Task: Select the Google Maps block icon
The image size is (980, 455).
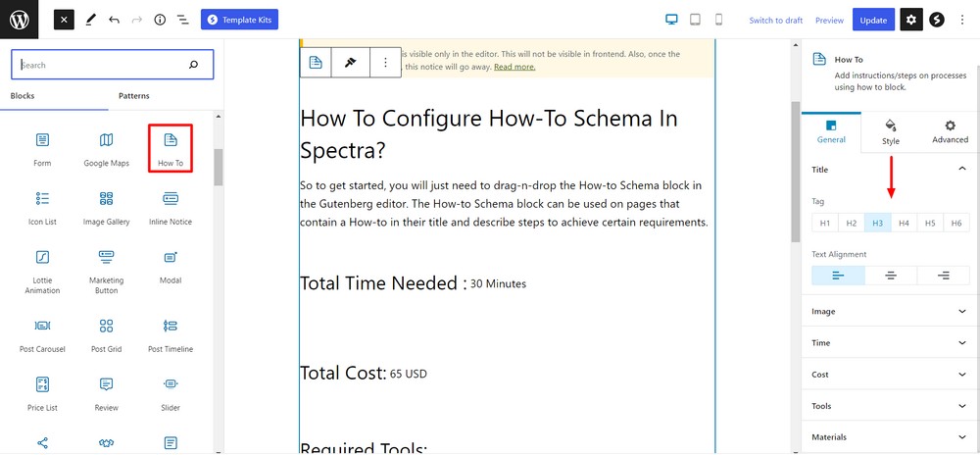Action: 106,148
